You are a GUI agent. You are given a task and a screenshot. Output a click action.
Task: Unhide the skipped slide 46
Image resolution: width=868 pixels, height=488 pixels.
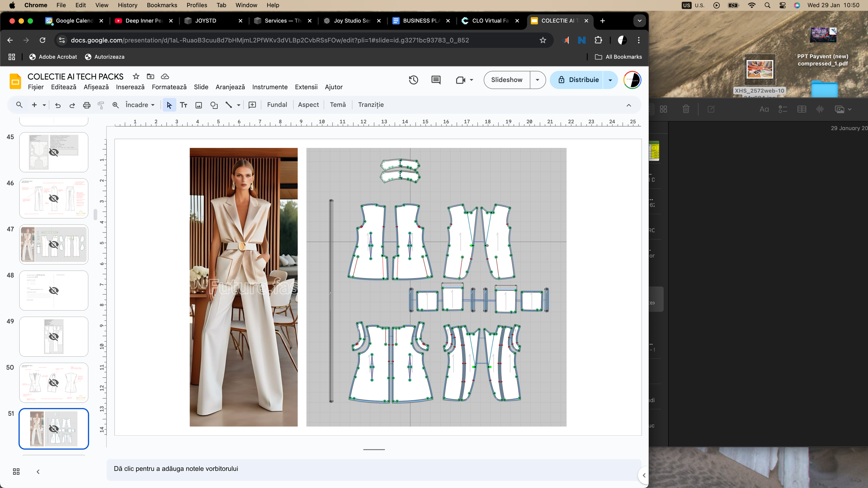click(x=53, y=198)
